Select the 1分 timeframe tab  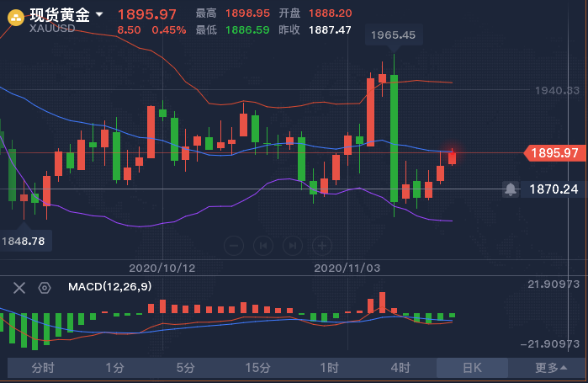[x=114, y=368]
